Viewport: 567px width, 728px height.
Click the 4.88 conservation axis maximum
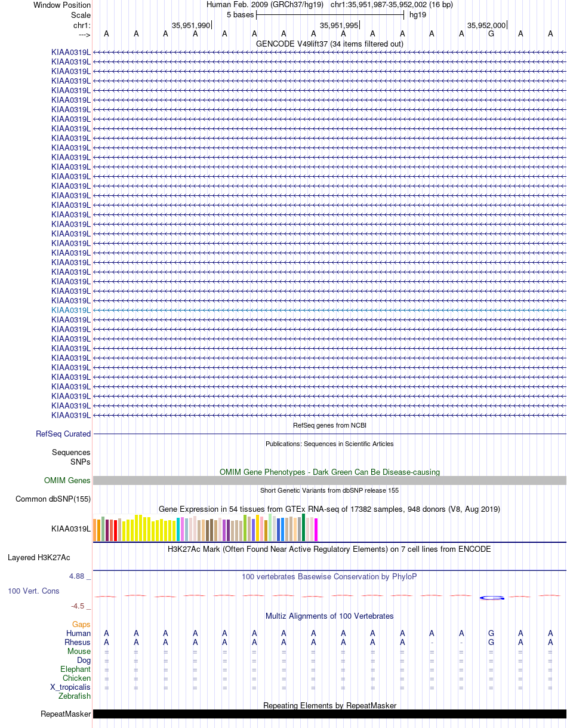(x=80, y=576)
